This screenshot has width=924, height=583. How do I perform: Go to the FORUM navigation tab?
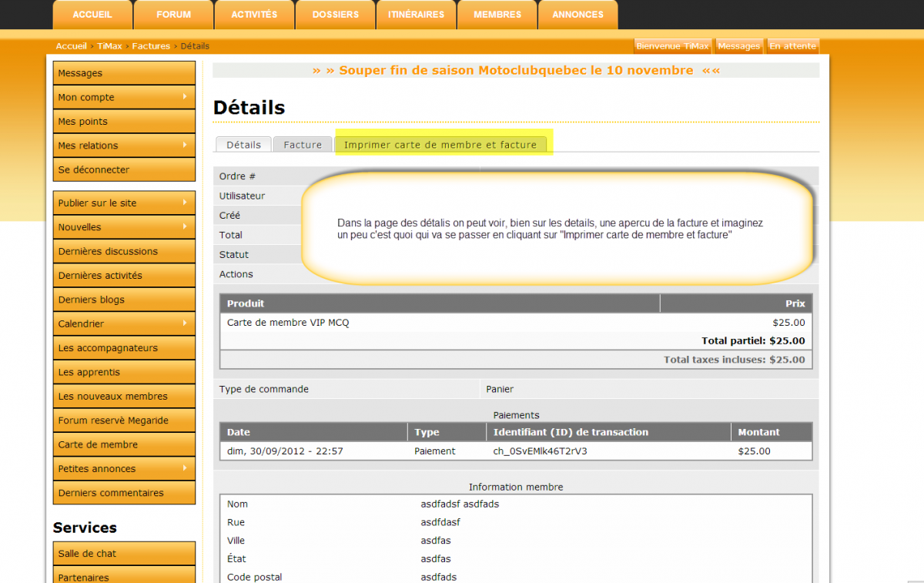[173, 15]
